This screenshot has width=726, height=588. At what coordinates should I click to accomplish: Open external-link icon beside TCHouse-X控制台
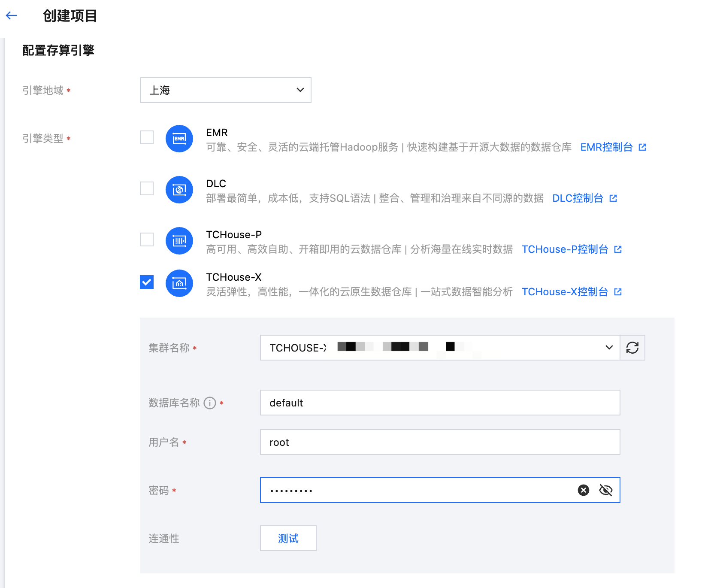pos(618,292)
